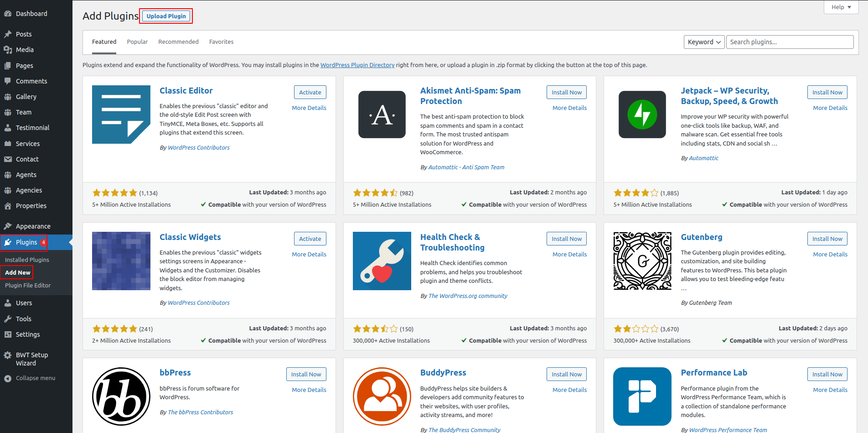Switch to the Popular plugins tab
Viewport: 868px width, 433px height.
(x=137, y=42)
